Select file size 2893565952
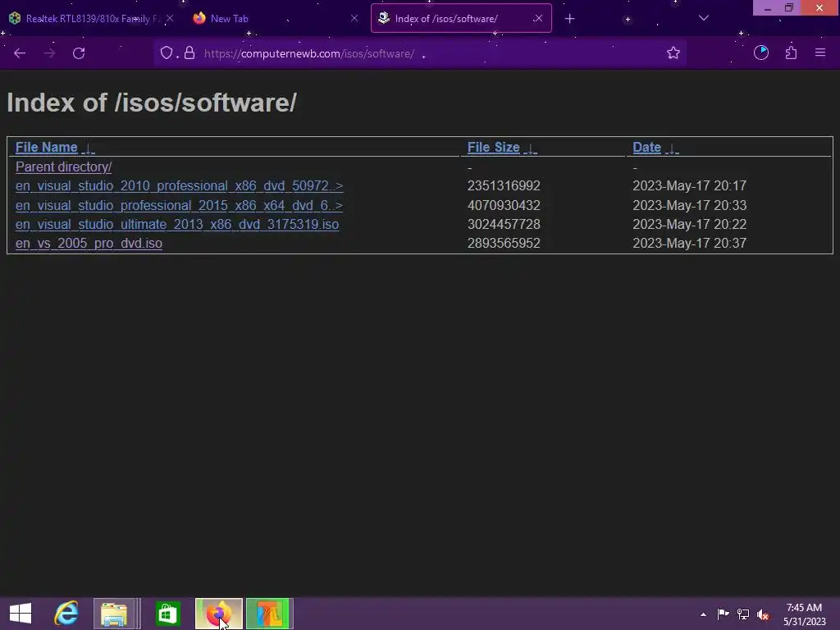This screenshot has height=630, width=840. (504, 243)
